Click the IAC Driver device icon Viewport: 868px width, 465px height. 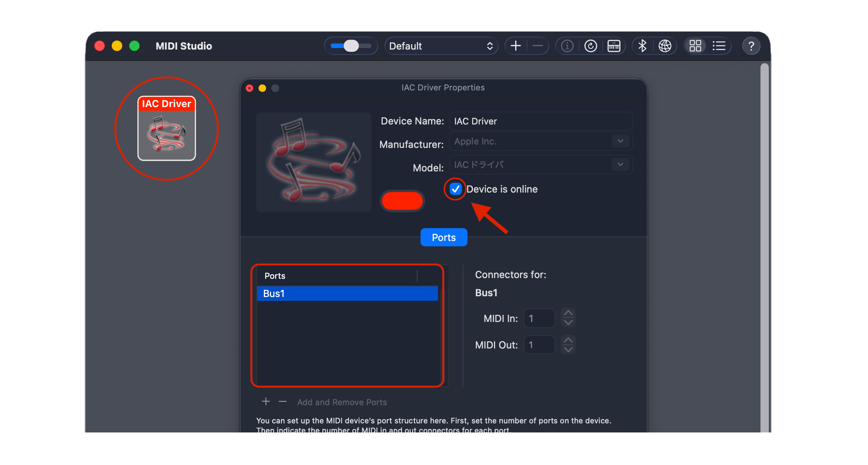point(167,128)
